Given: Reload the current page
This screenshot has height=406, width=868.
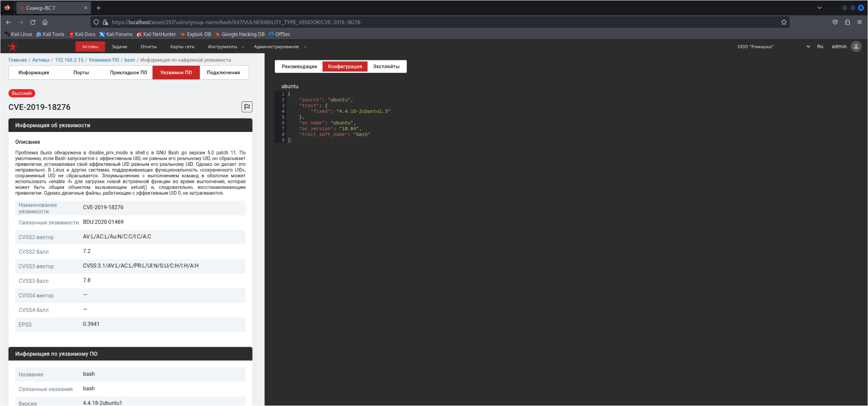Looking at the screenshot, I should (x=33, y=22).
